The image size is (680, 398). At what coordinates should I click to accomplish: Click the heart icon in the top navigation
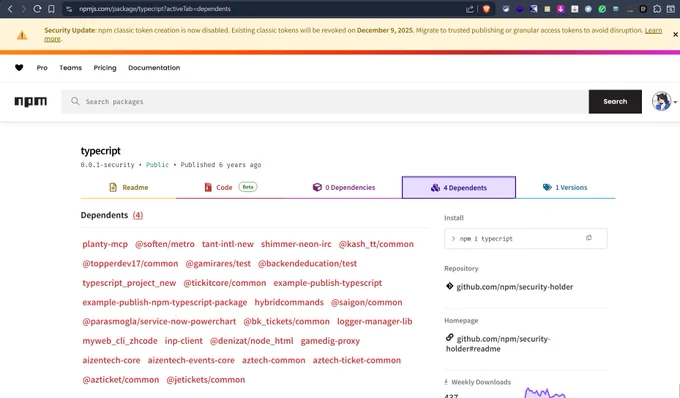[19, 68]
